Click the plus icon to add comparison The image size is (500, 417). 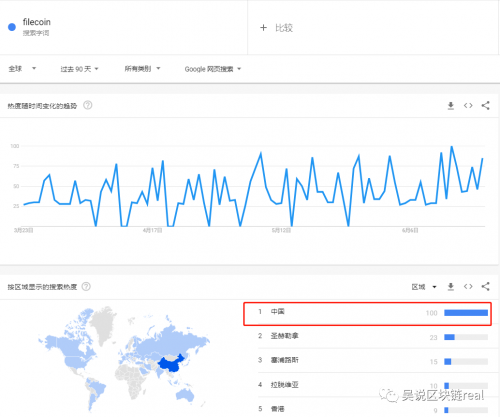263,28
